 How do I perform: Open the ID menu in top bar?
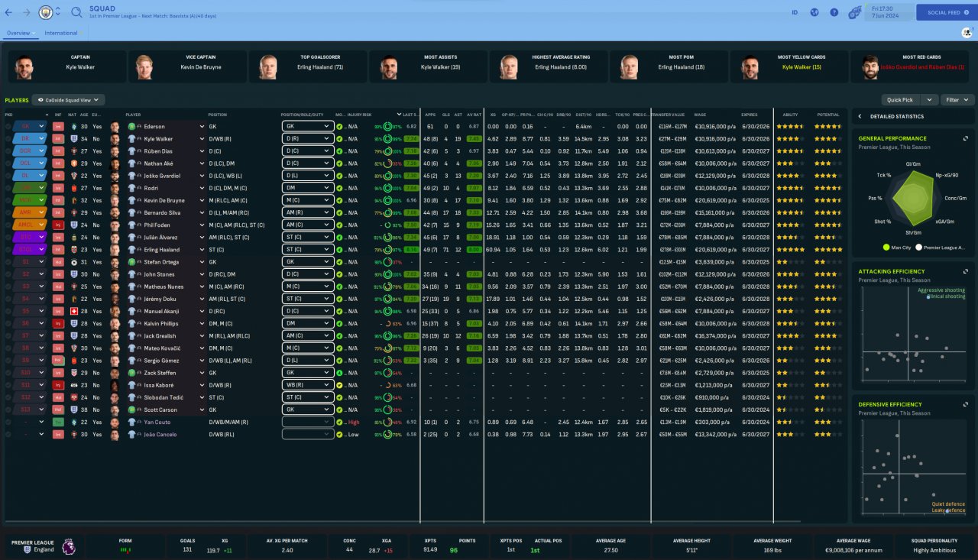point(795,13)
